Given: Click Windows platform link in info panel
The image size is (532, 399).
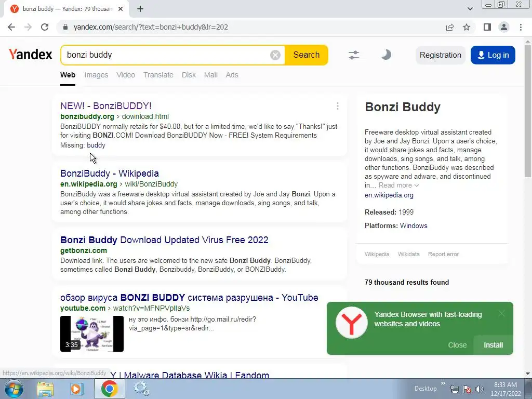Looking at the screenshot, I should point(414,225).
